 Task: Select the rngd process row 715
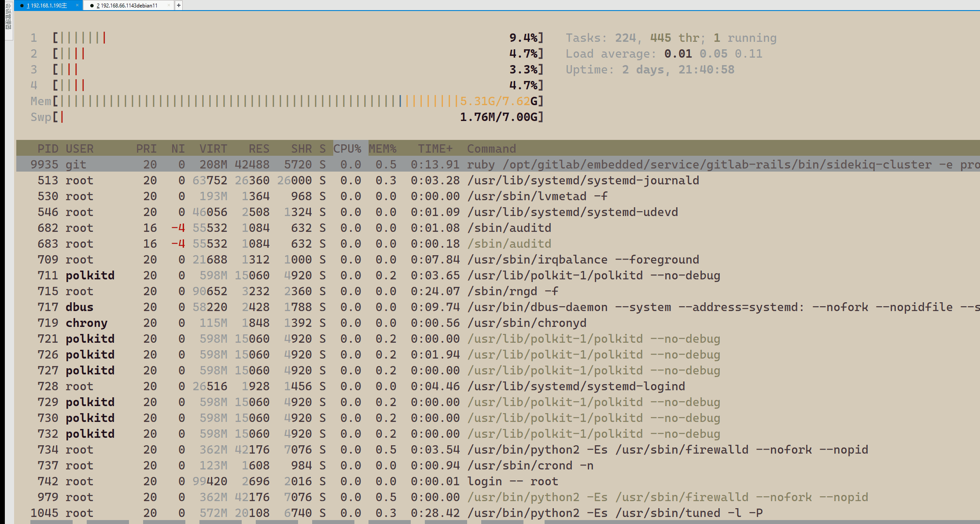pos(498,291)
